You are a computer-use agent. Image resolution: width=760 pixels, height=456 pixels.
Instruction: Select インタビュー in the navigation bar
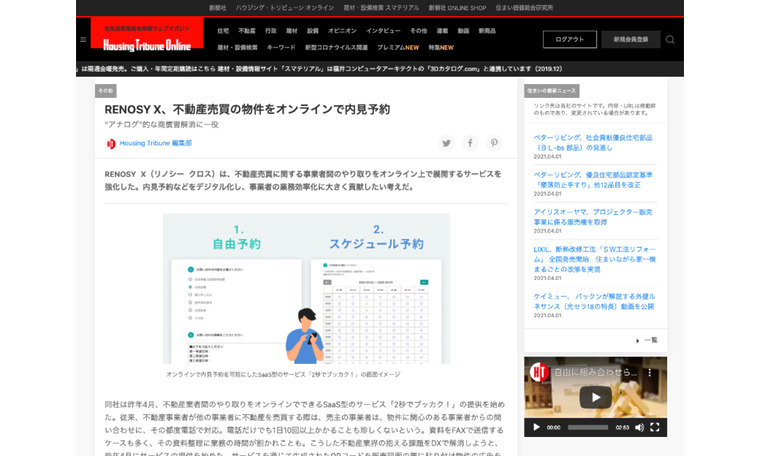382,31
